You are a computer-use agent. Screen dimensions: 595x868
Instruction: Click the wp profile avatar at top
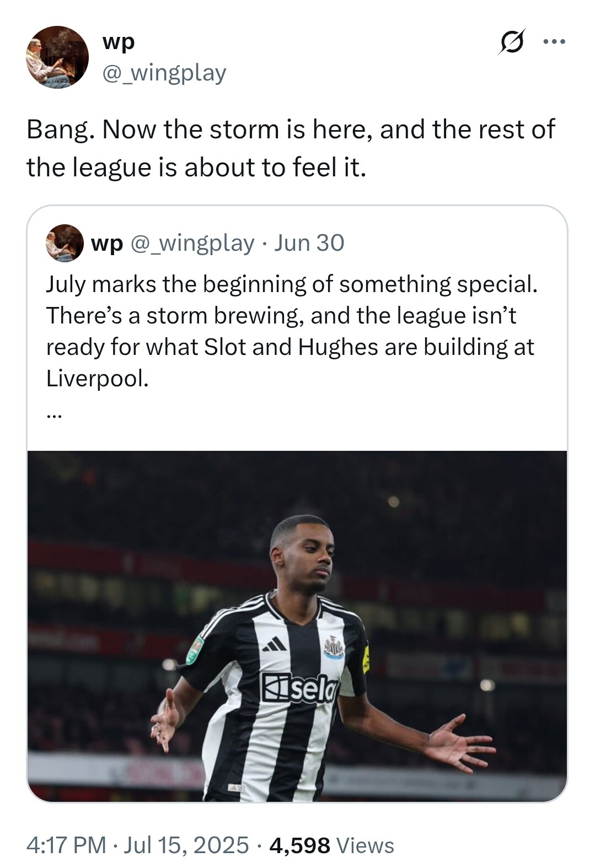pyautogui.click(x=57, y=57)
